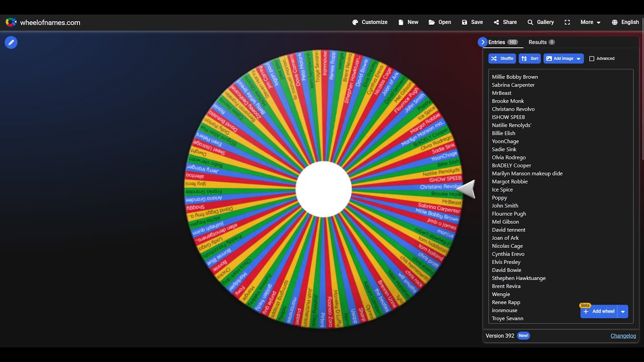This screenshot has height=362, width=644.
Task: Share the wheel from the toolbar
Action: click(x=505, y=22)
